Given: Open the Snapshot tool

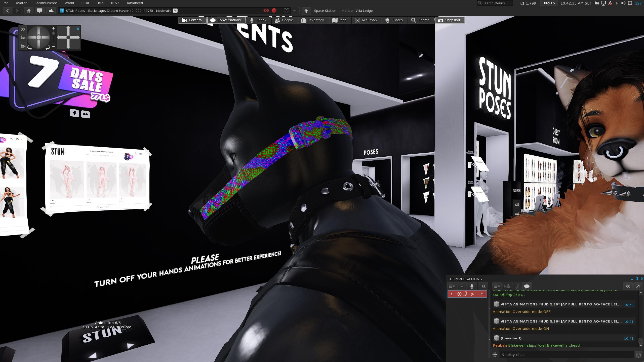Looking at the screenshot, I should [x=450, y=20].
